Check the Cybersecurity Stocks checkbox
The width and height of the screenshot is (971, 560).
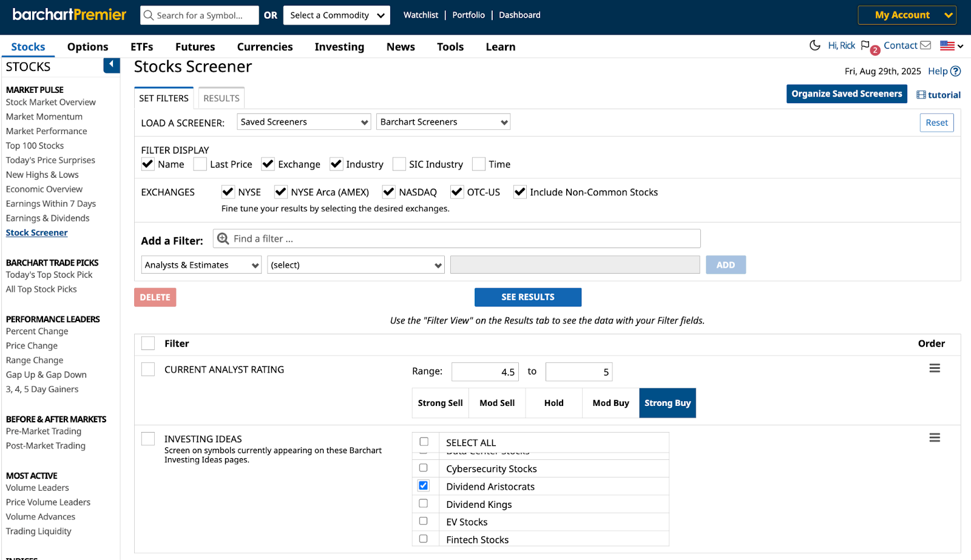click(424, 468)
